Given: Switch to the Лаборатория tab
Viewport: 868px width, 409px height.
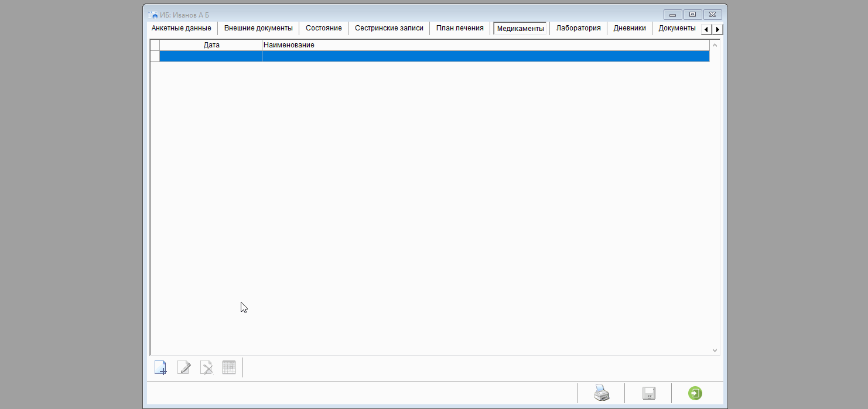Looking at the screenshot, I should (578, 28).
